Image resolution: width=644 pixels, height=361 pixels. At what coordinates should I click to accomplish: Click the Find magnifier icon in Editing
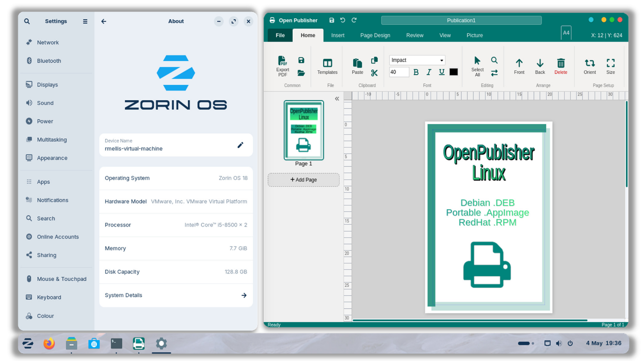[x=494, y=60]
